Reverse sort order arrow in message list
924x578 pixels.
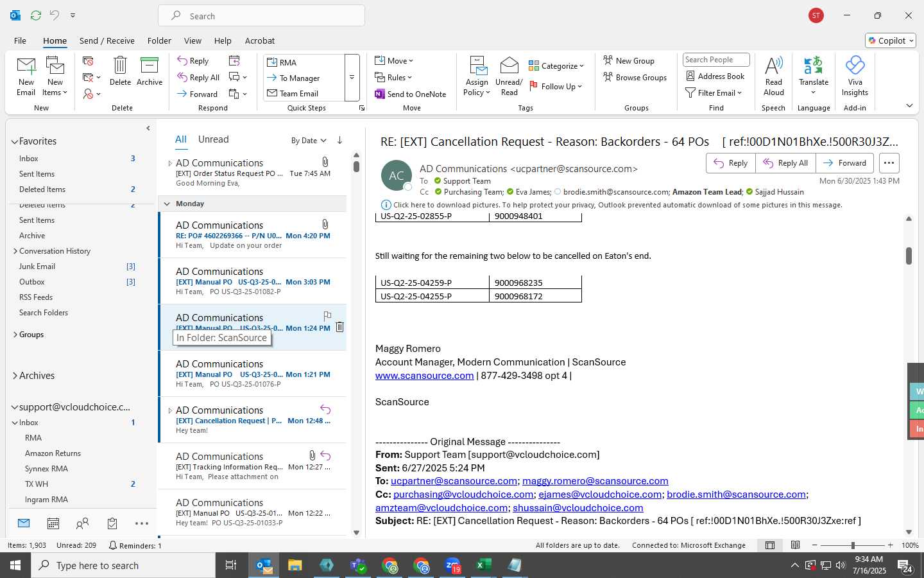[339, 141]
